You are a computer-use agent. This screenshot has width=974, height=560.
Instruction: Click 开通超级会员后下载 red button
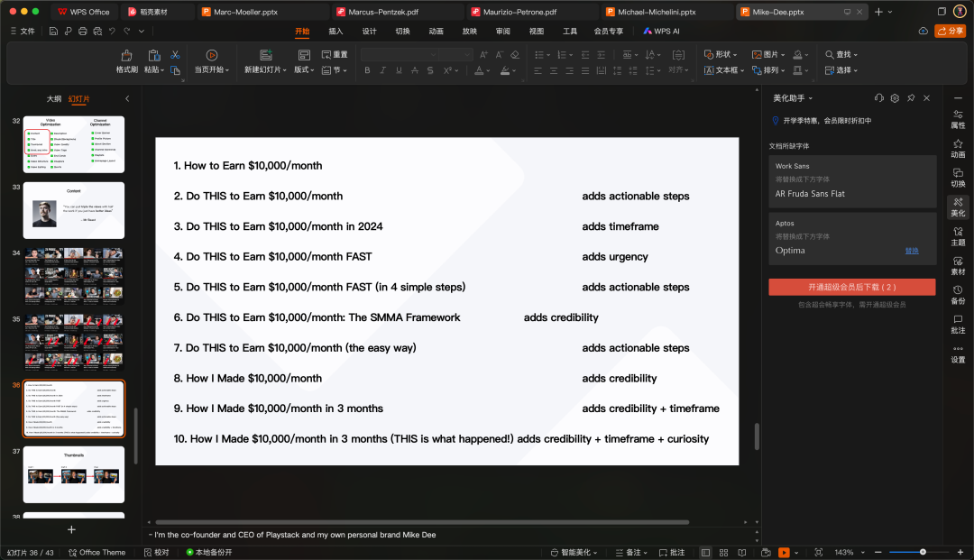[851, 287]
